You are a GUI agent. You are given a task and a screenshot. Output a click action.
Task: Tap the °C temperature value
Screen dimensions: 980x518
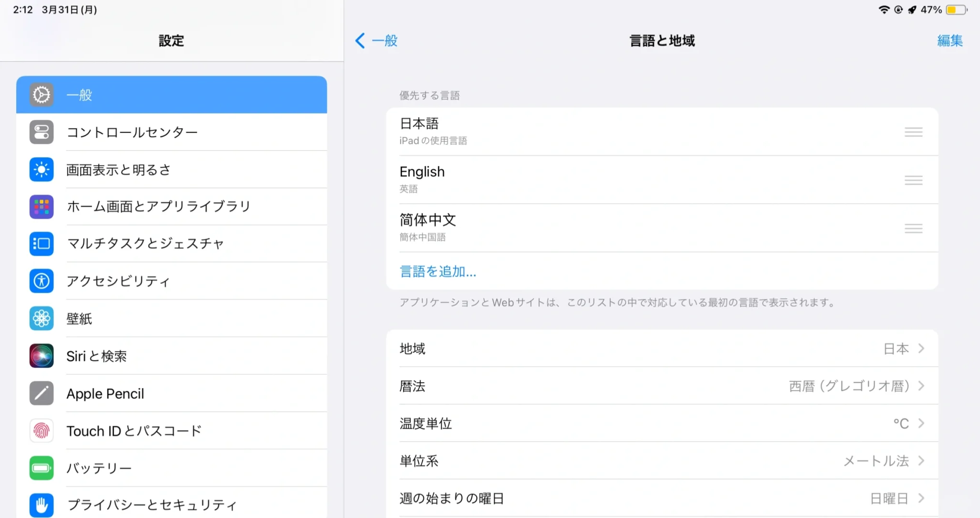(901, 424)
